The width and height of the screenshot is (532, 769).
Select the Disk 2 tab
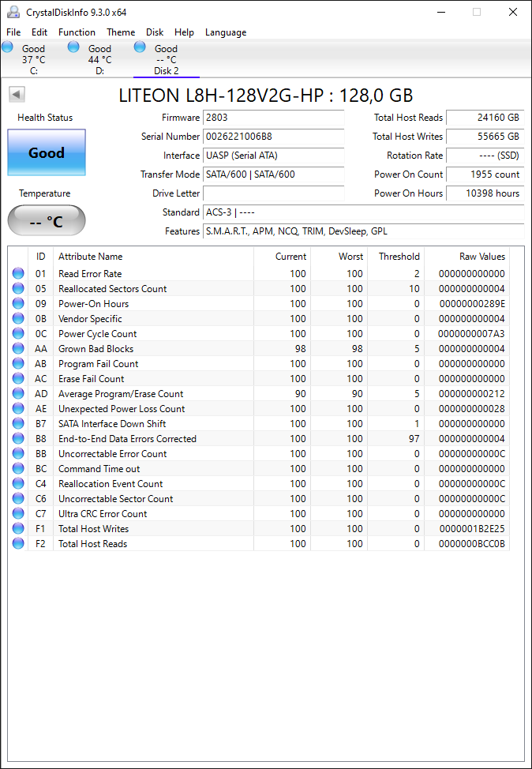click(167, 59)
